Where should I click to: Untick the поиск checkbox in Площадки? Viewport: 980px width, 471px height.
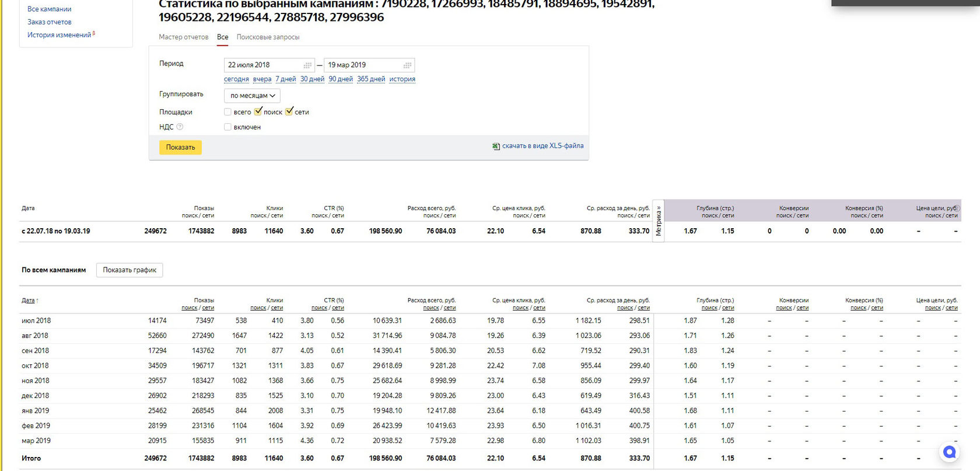[x=258, y=111]
